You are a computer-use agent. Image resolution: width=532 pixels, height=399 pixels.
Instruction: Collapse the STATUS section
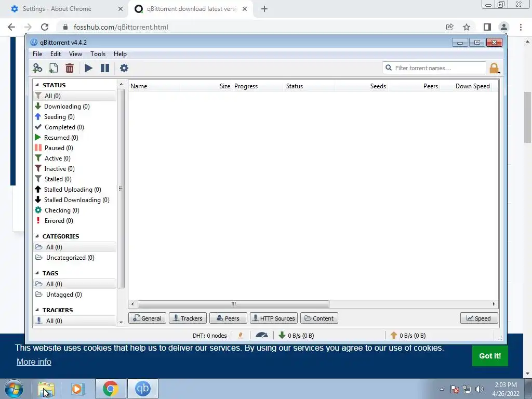[37, 85]
